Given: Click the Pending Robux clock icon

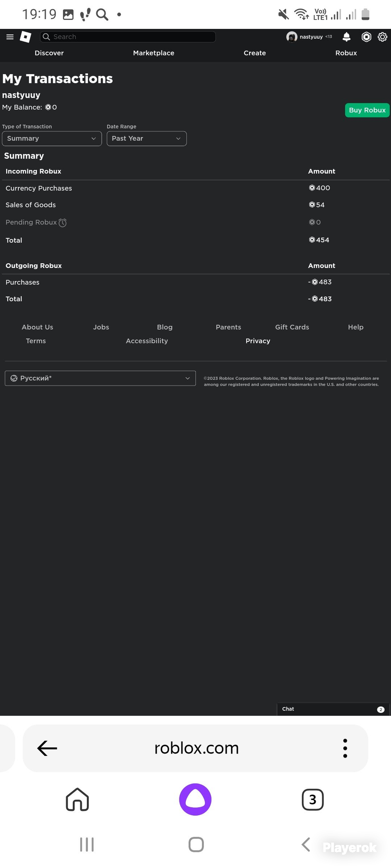Looking at the screenshot, I should click(63, 223).
